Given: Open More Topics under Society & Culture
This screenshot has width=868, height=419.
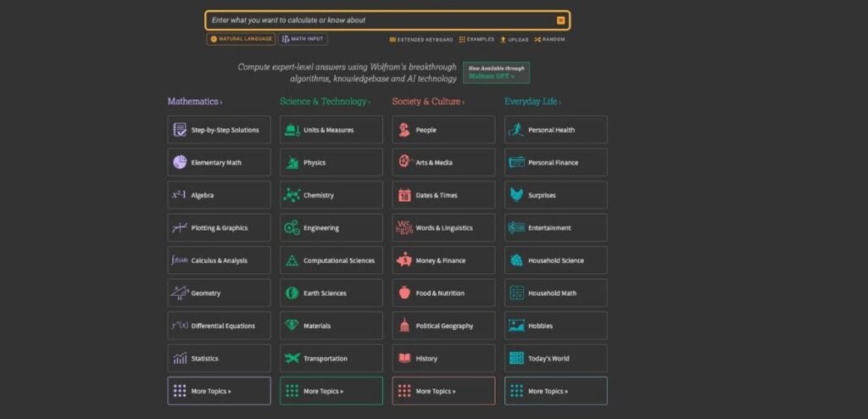Looking at the screenshot, I should point(443,391).
